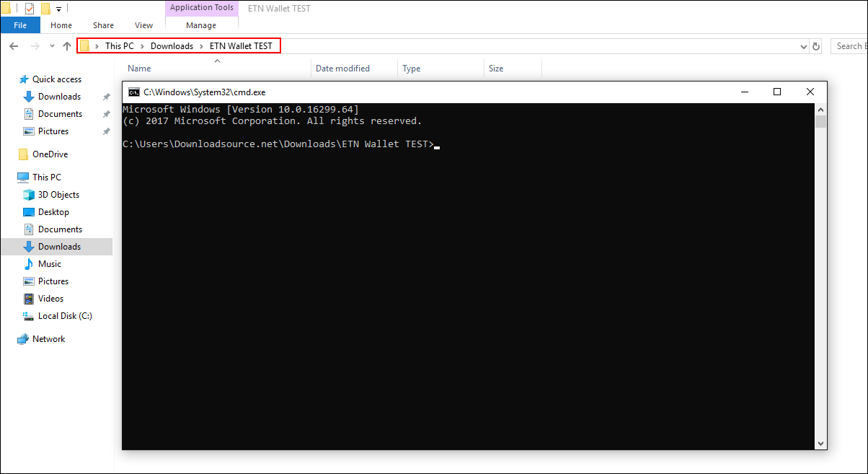This screenshot has height=474, width=868.
Task: Click the Properties icon in quick access toolbar
Action: pyautogui.click(x=30, y=9)
